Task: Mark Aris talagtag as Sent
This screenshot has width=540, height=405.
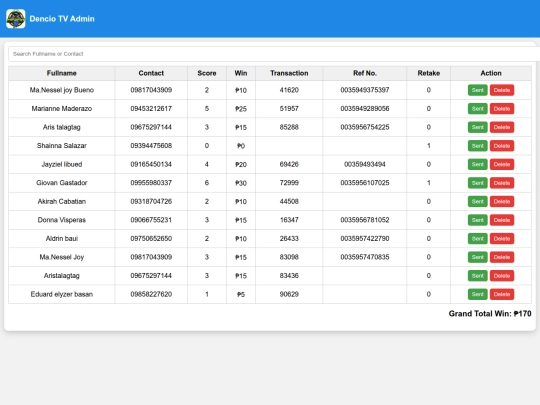Action: pos(477,127)
